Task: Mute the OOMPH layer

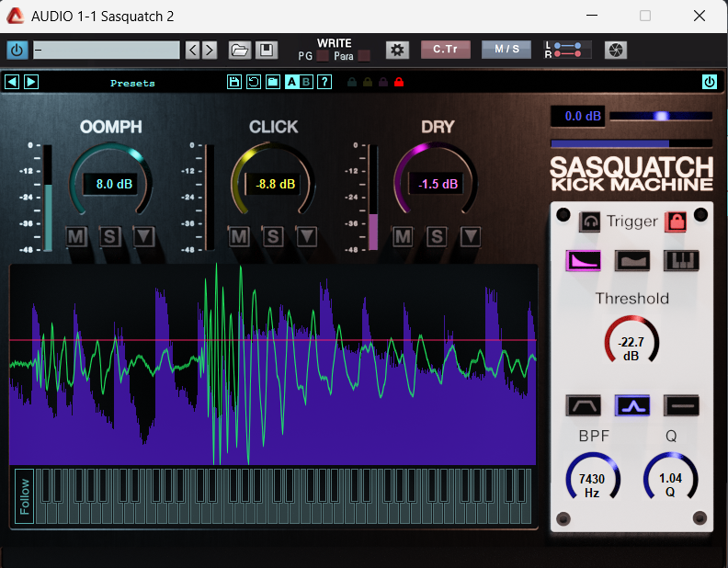Action: pos(76,237)
